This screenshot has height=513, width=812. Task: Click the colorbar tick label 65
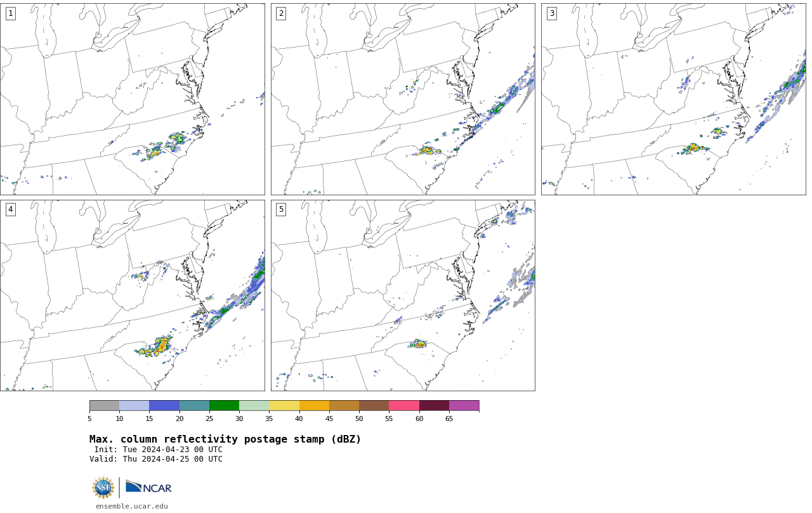[x=449, y=419]
